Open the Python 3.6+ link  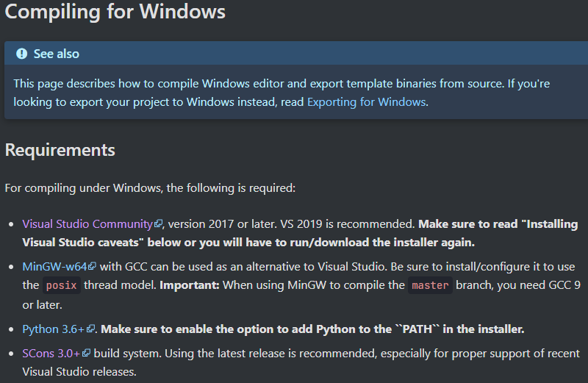53,329
